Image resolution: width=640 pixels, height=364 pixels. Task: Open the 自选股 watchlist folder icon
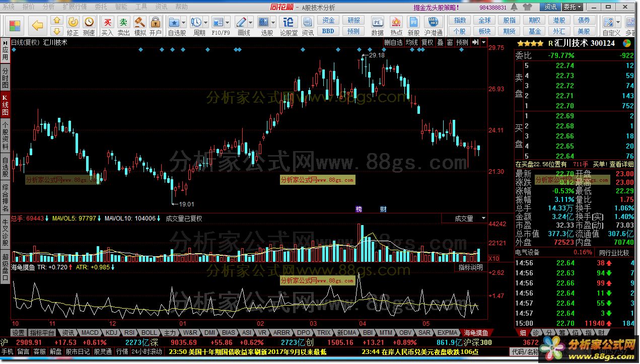tap(174, 23)
